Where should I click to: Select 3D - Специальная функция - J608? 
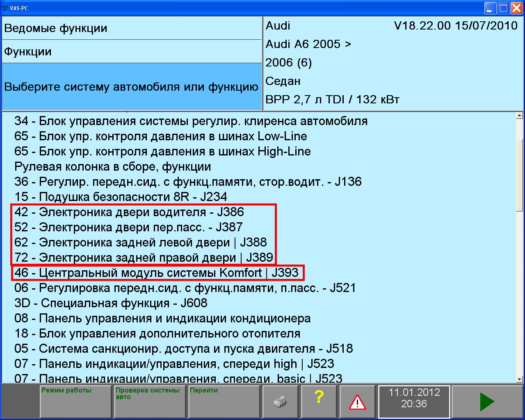111,303
